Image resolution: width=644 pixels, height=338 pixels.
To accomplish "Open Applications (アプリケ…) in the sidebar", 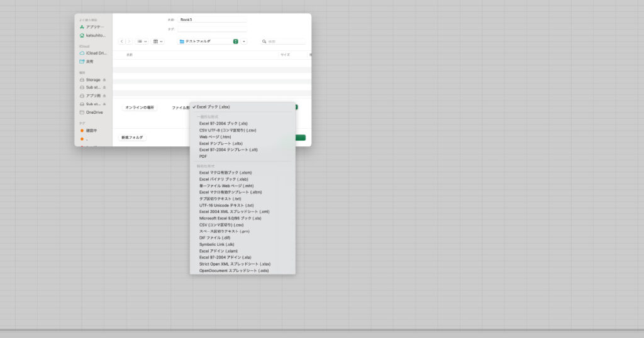I will click(92, 27).
